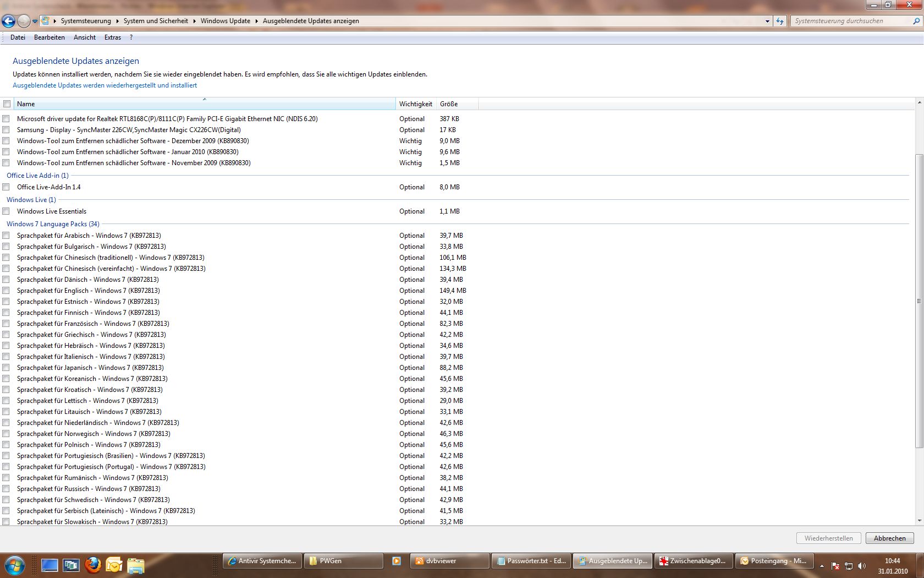This screenshot has width=924, height=578.
Task: Click into the Systemsteuerung durchsuchen search field
Action: 851,21
